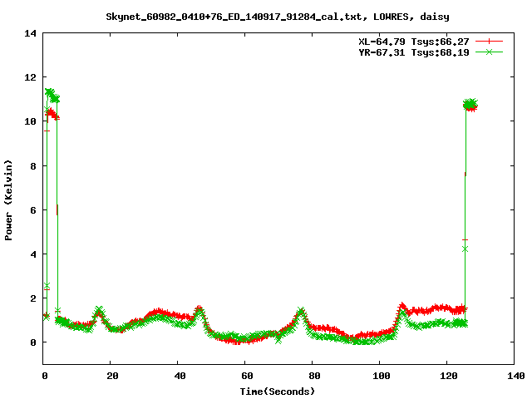The width and height of the screenshot is (532, 399).
Task: Click the data peak near 76 seconds
Action: (300, 312)
